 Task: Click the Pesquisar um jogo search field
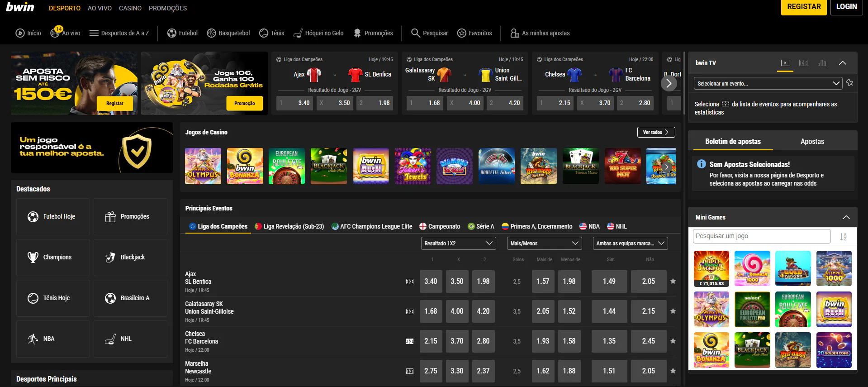tap(761, 236)
